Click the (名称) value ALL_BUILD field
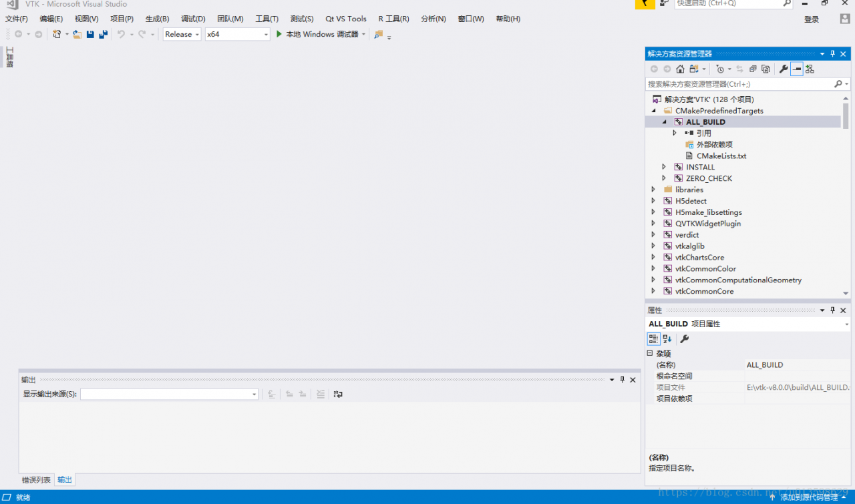The height and width of the screenshot is (504, 855). click(x=798, y=365)
